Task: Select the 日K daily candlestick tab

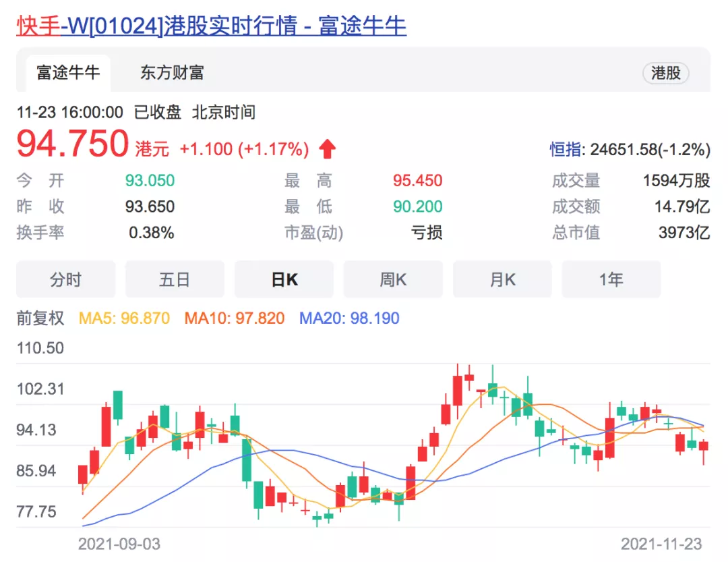Action: click(284, 279)
